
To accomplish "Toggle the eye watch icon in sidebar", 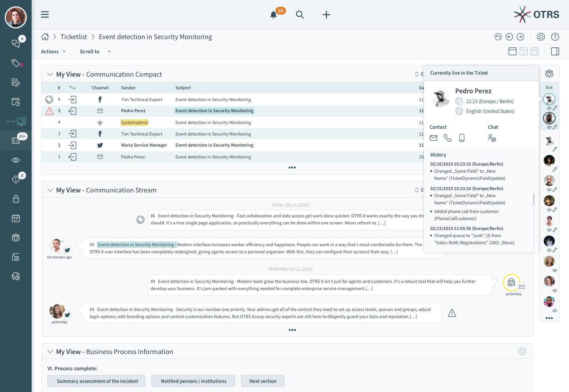I will coord(16,160).
